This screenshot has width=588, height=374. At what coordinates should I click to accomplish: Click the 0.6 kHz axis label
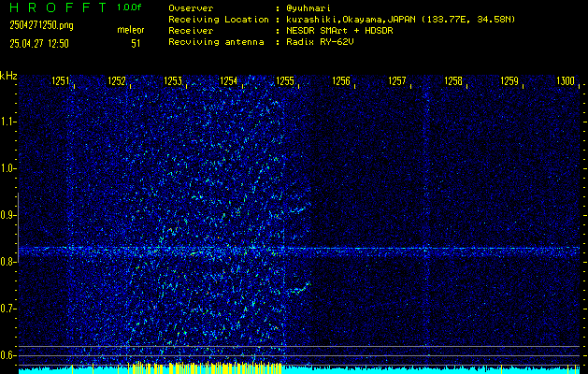point(7,355)
